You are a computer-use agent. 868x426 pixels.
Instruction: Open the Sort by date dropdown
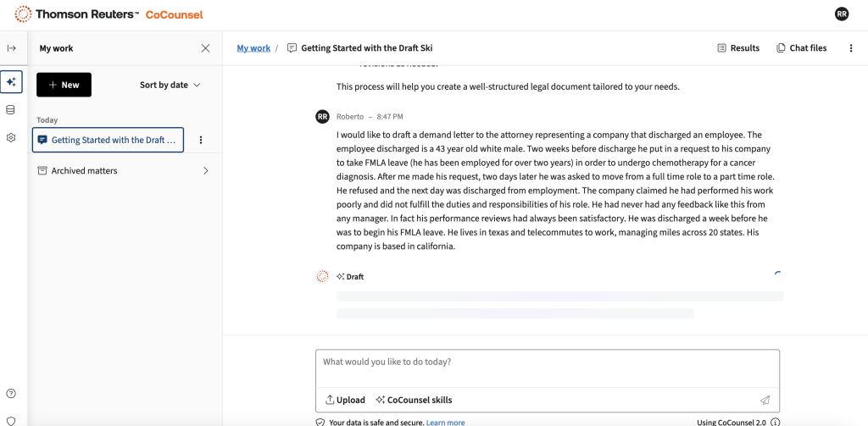170,85
